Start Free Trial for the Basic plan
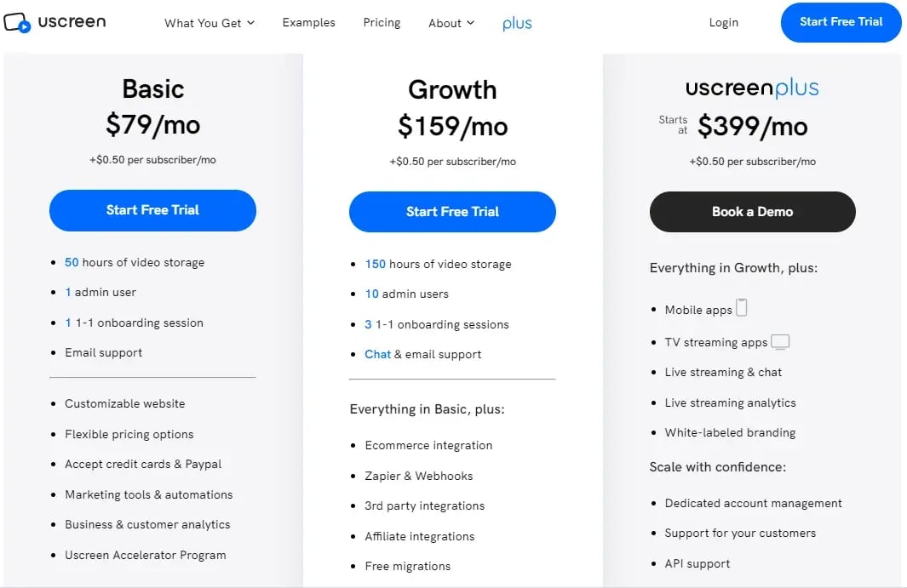907x588 pixels. [152, 210]
